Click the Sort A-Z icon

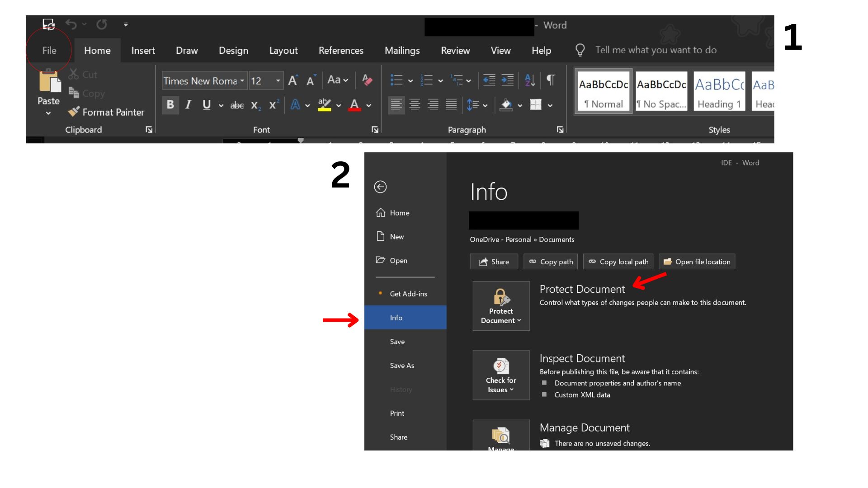(530, 80)
